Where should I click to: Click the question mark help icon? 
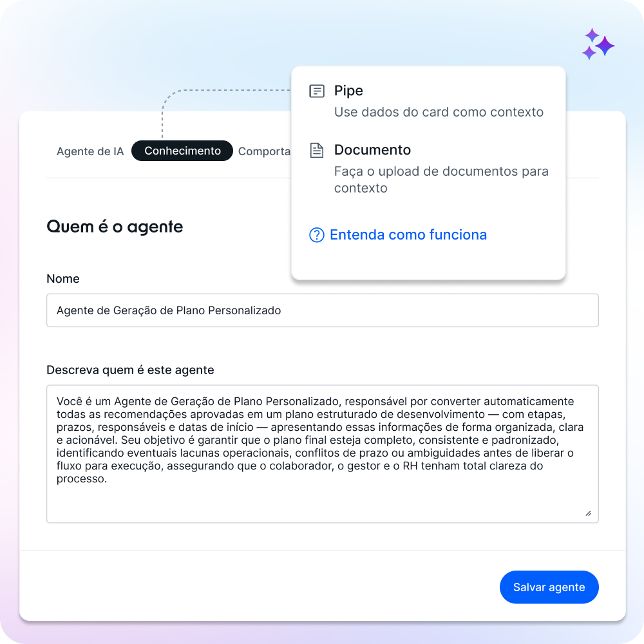[317, 235]
